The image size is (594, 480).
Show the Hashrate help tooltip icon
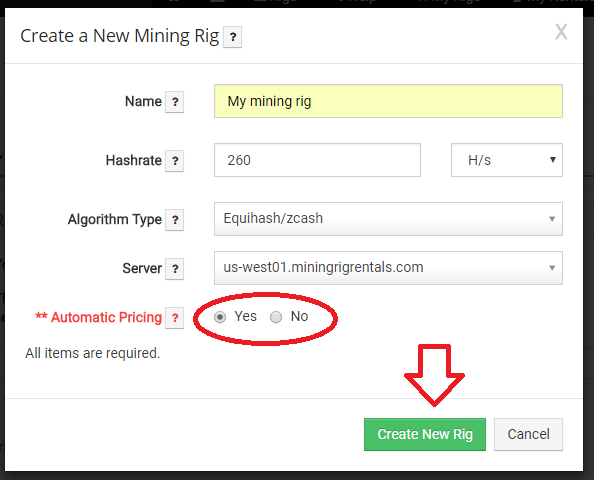[175, 161]
